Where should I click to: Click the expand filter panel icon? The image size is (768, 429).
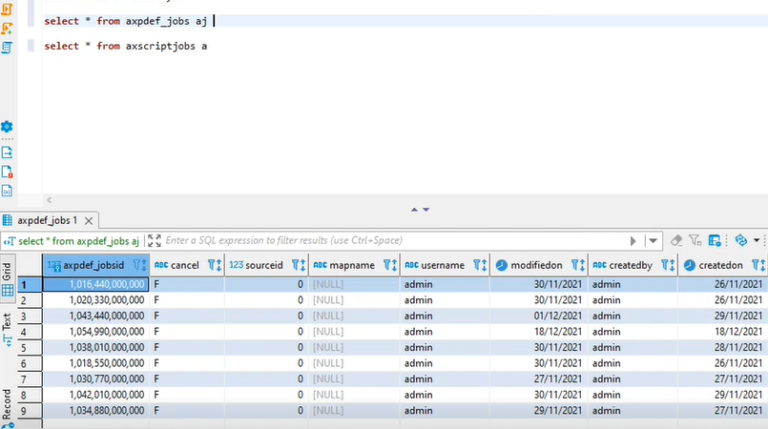tap(154, 241)
